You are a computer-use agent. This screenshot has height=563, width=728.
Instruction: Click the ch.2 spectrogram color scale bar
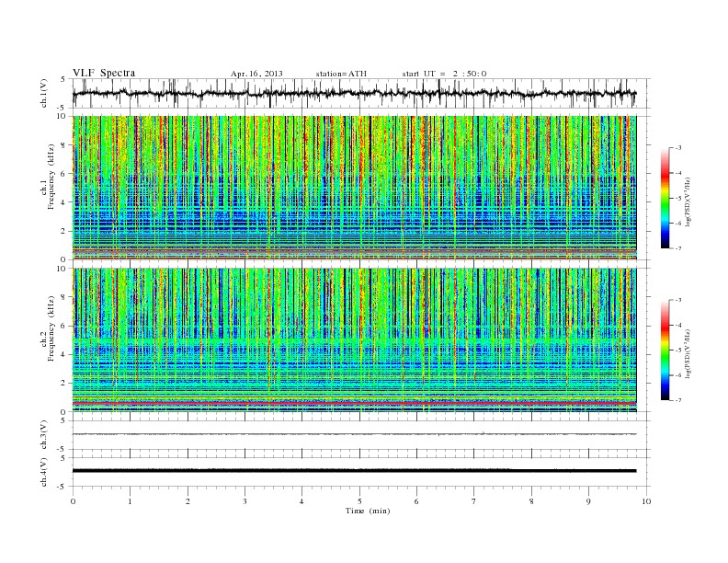(x=665, y=350)
